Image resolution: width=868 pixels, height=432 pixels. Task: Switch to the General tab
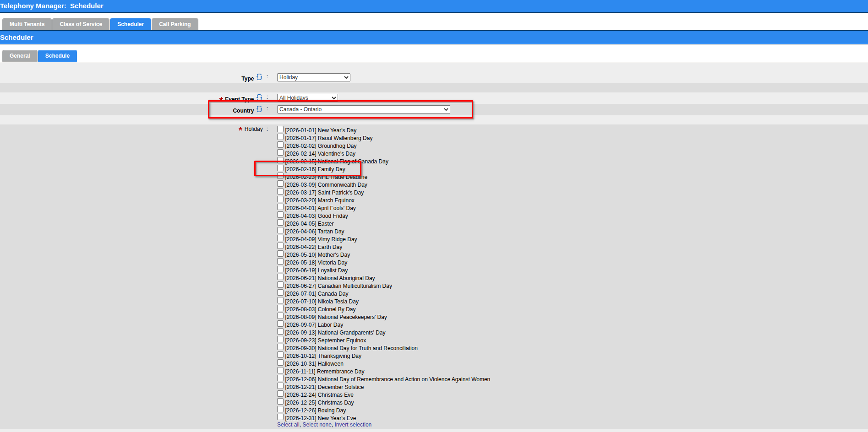pyautogui.click(x=20, y=56)
